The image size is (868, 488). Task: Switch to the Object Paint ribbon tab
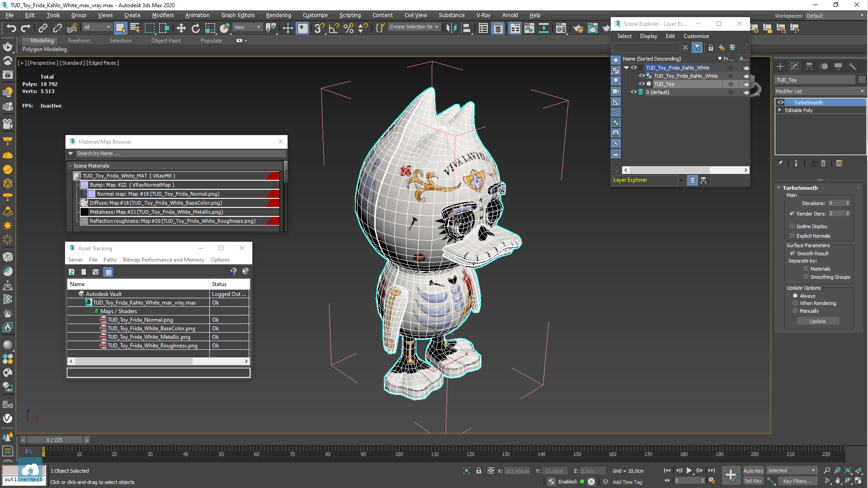[x=166, y=41]
